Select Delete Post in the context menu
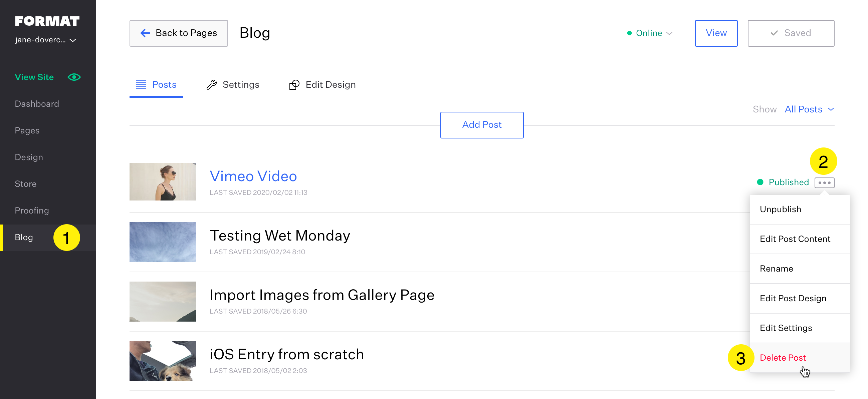The height and width of the screenshot is (399, 868). (783, 358)
